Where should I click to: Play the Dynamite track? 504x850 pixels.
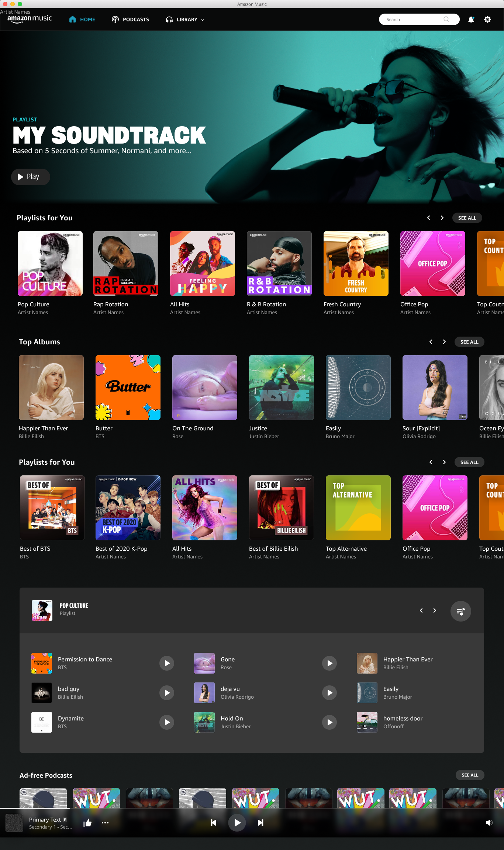pos(167,722)
